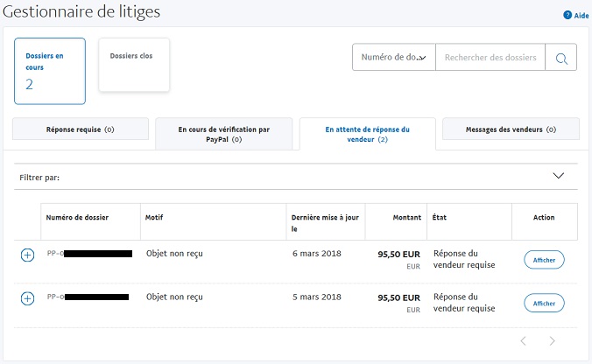Expand the Filtrer par chevron

point(559,176)
